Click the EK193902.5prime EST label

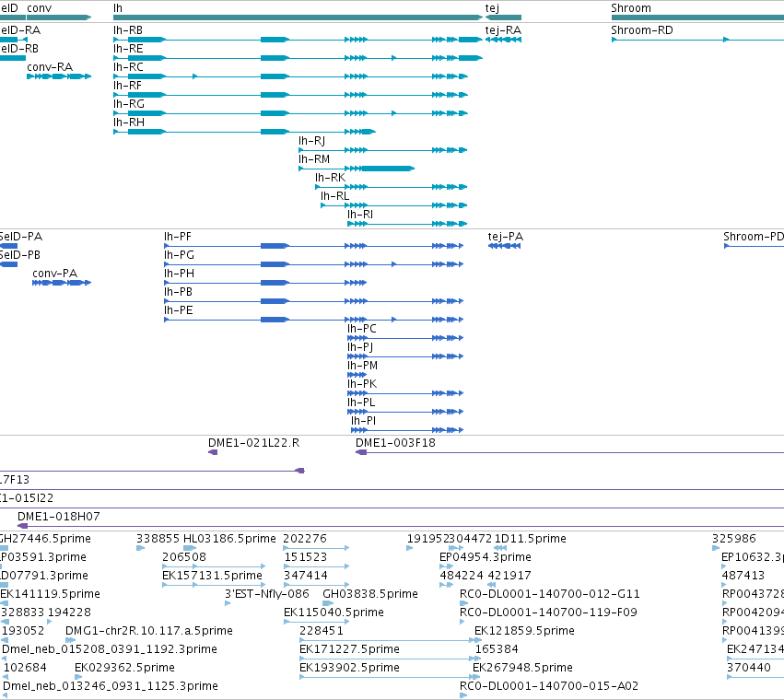pyautogui.click(x=349, y=668)
